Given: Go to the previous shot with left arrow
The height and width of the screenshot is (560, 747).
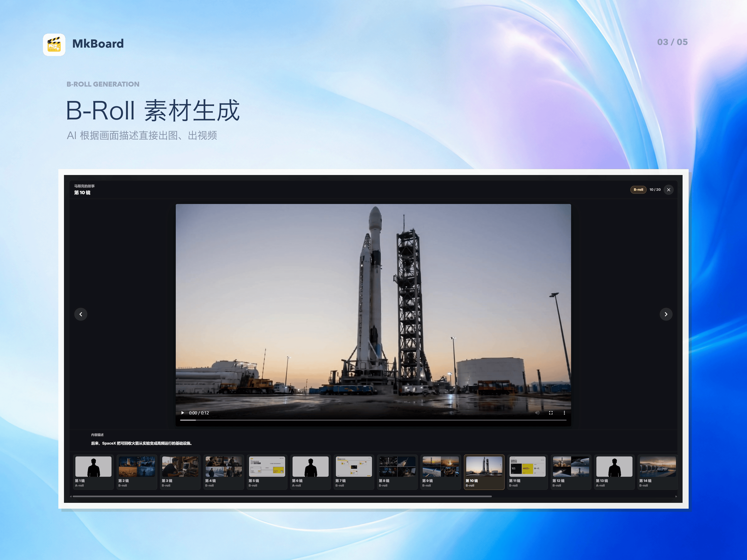Looking at the screenshot, I should point(81,314).
